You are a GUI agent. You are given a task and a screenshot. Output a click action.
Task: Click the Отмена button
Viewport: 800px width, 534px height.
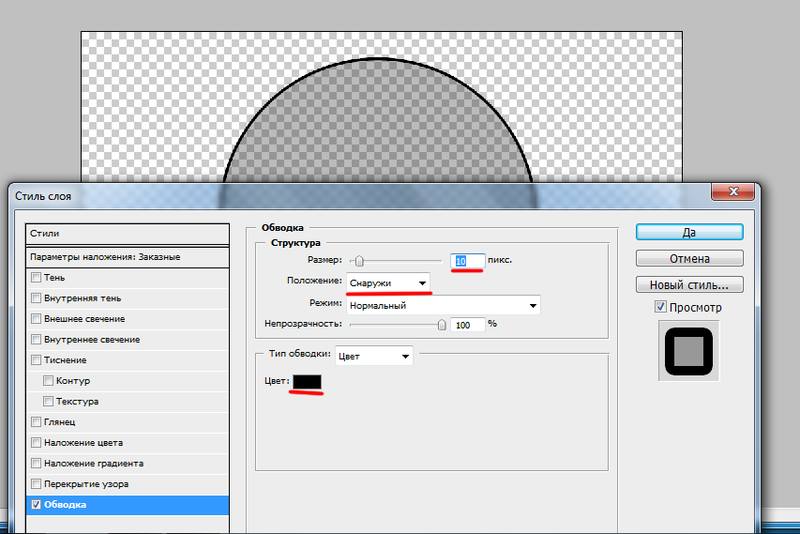pyautogui.click(x=689, y=259)
